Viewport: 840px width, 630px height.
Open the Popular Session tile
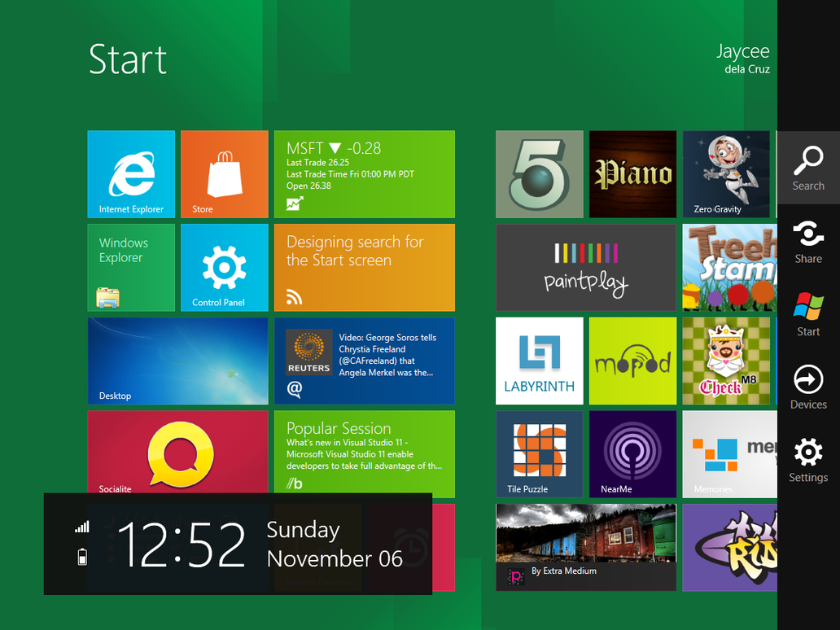365,453
